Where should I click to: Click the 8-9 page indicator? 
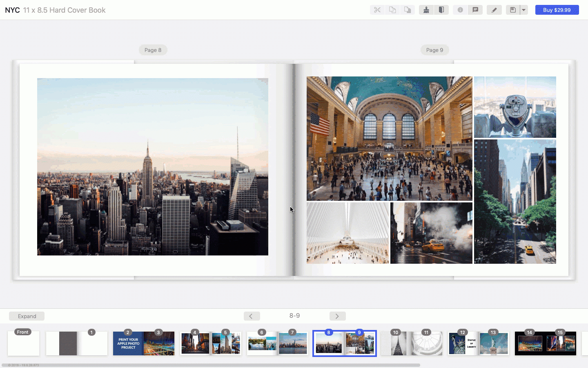(294, 316)
